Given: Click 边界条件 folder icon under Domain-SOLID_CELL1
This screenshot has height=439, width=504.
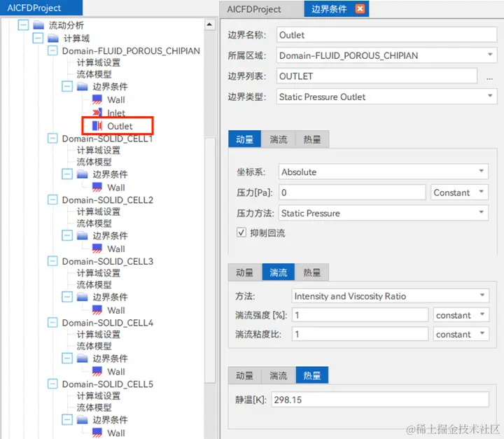Looking at the screenshot, I should (83, 174).
